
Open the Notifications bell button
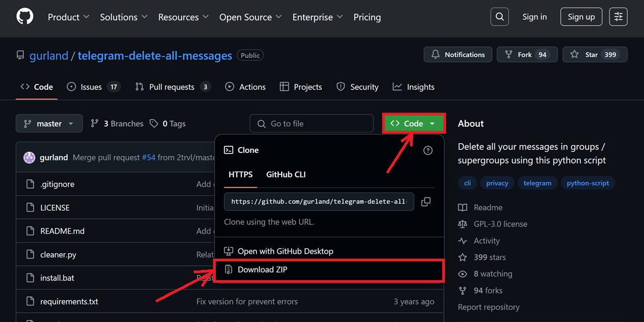coord(457,55)
